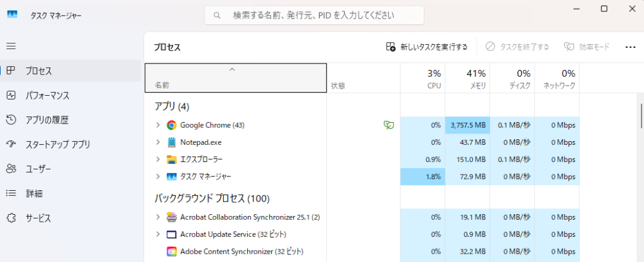Click the Acrobat Collaboration Synchronizer icon
The width and height of the screenshot is (644, 262).
click(172, 217)
